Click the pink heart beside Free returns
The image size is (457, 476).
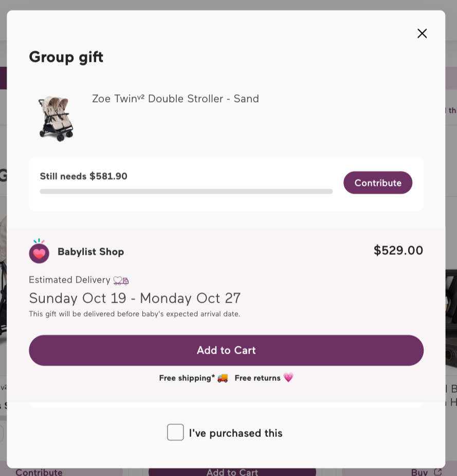pos(288,378)
